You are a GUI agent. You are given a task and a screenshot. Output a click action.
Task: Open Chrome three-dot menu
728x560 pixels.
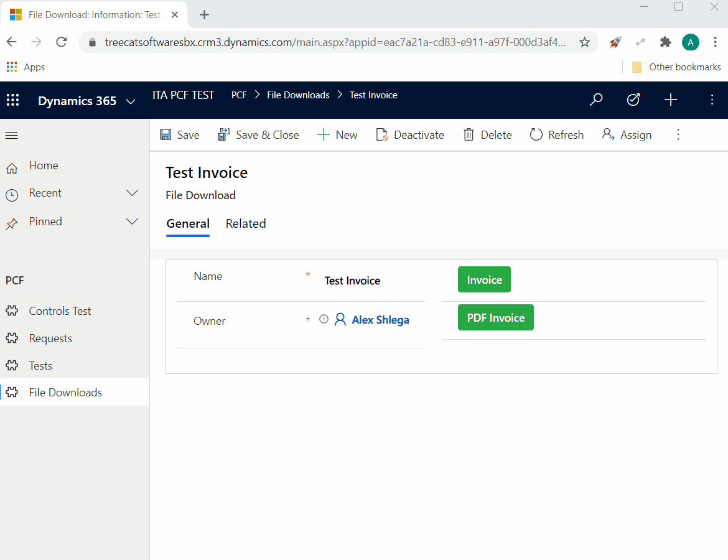tap(715, 42)
